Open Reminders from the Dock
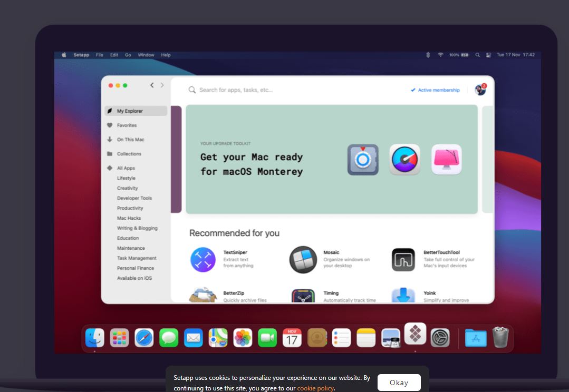 [342, 338]
